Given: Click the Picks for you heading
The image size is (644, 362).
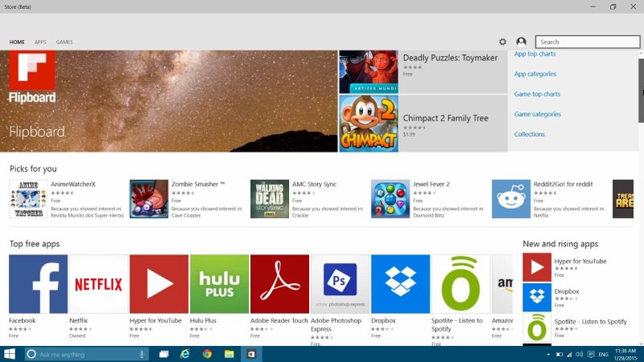Looking at the screenshot, I should pos(33,169).
